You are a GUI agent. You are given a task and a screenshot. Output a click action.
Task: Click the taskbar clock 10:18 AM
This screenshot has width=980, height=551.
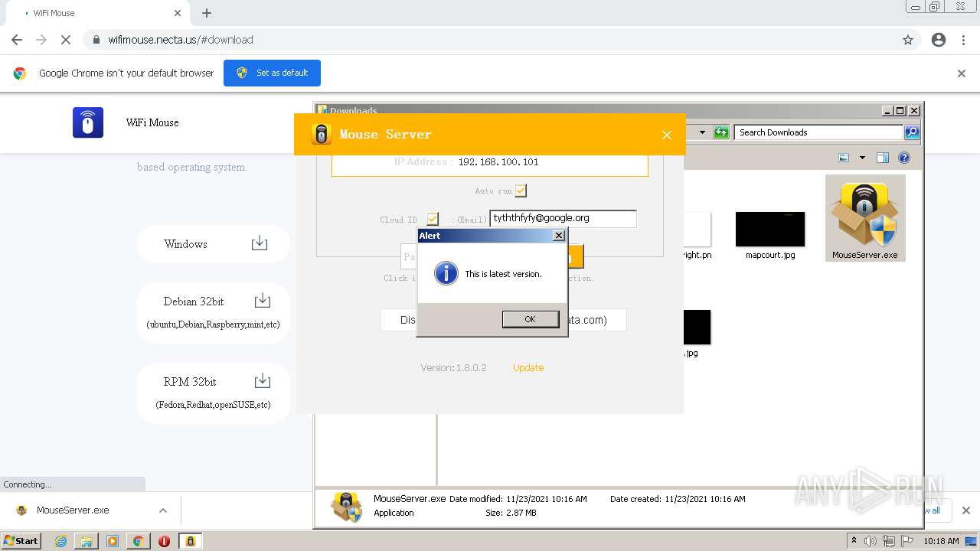pyautogui.click(x=941, y=541)
